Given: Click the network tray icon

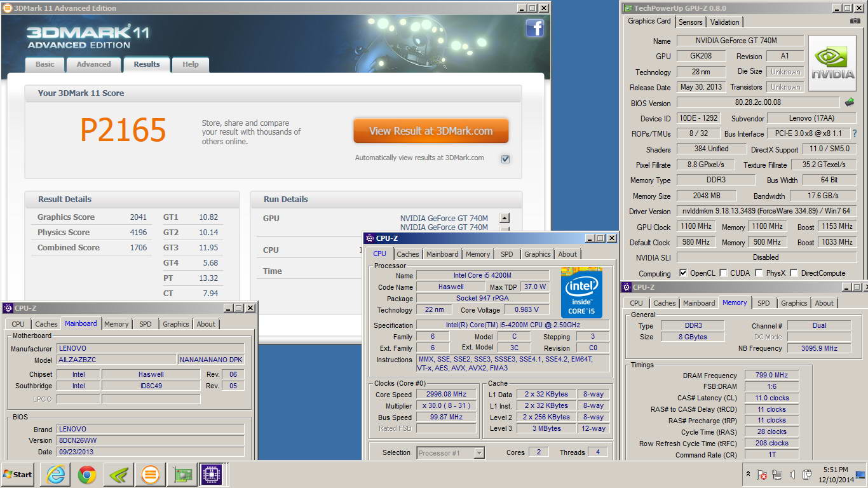Looking at the screenshot, I should click(x=776, y=475).
